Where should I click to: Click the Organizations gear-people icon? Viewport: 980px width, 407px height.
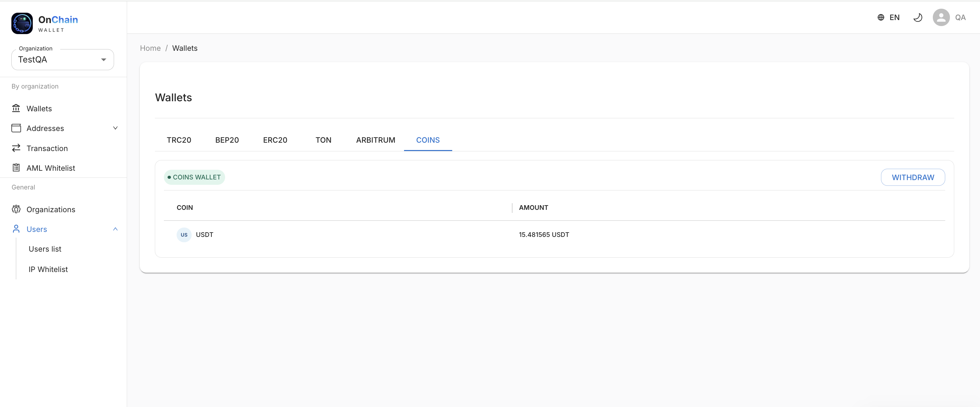point(16,209)
